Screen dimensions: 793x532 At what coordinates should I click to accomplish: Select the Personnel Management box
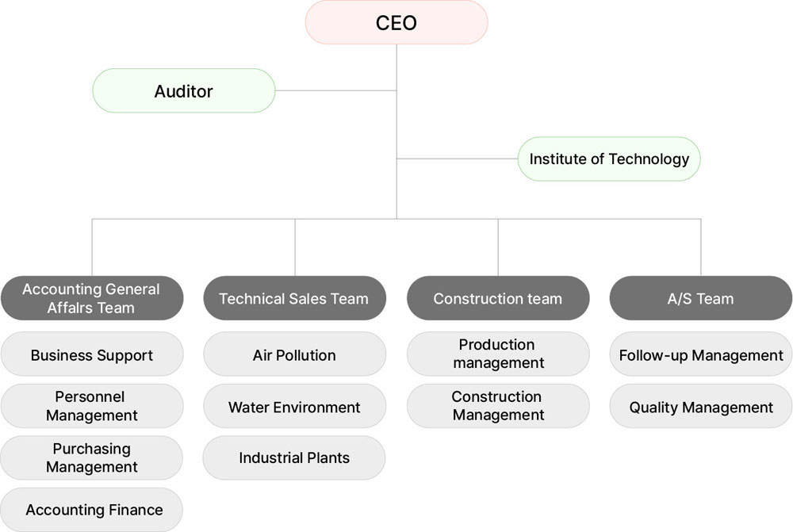92,406
